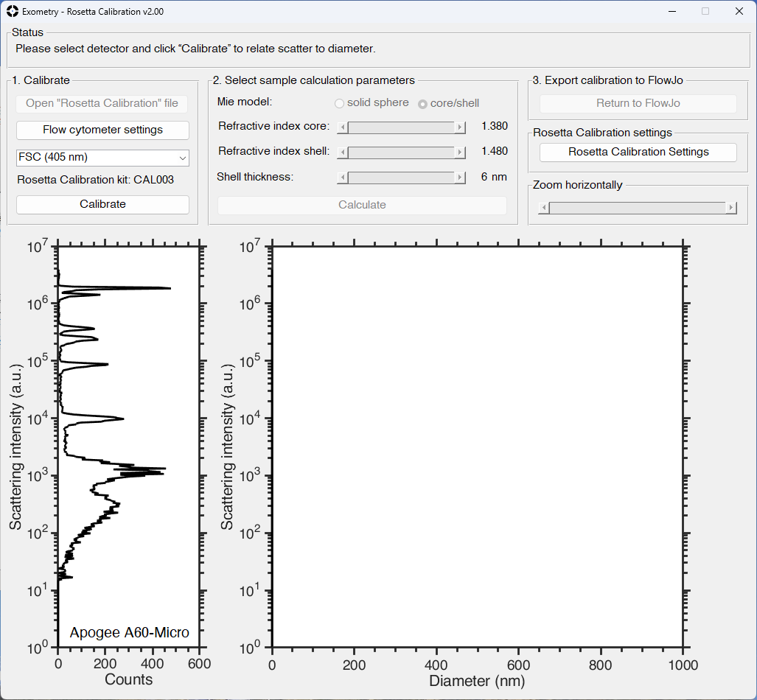Minimize the Rosetta Calibration window
The height and width of the screenshot is (700, 757).
click(x=672, y=11)
